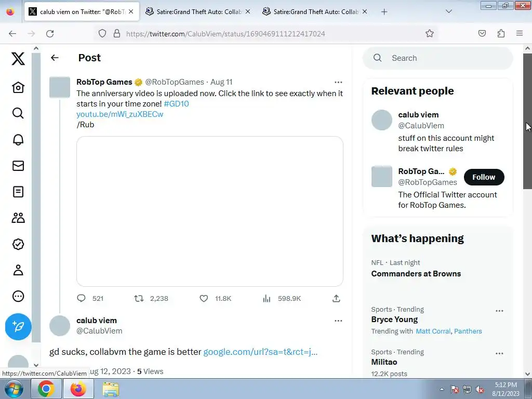Click the page vertical scrollbar thumb
The image size is (532, 399).
(x=527, y=121)
